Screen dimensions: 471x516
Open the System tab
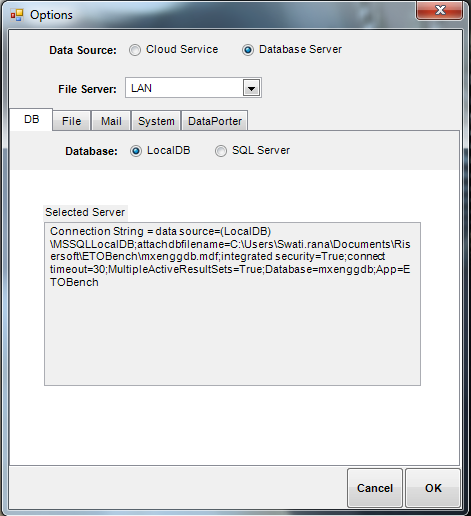[156, 121]
